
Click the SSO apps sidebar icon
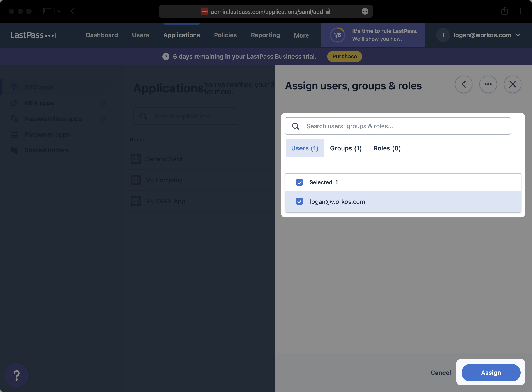14,87
